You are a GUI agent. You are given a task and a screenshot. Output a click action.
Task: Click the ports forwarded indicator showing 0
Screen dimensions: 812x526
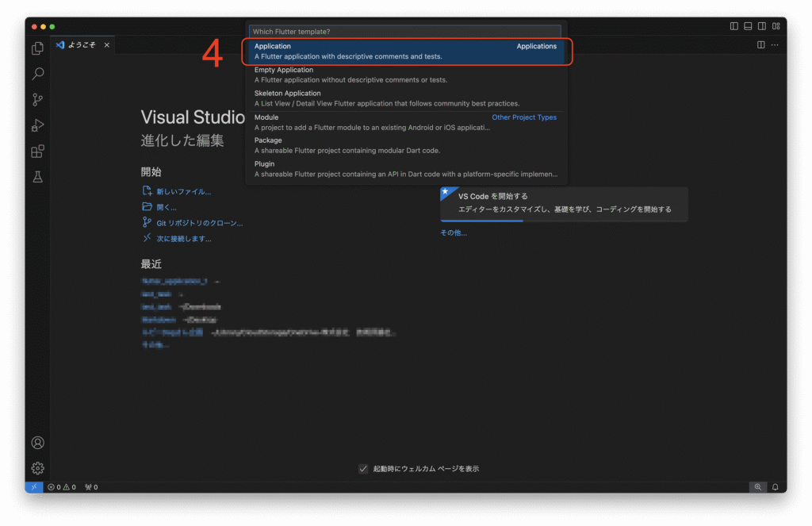[91, 487]
